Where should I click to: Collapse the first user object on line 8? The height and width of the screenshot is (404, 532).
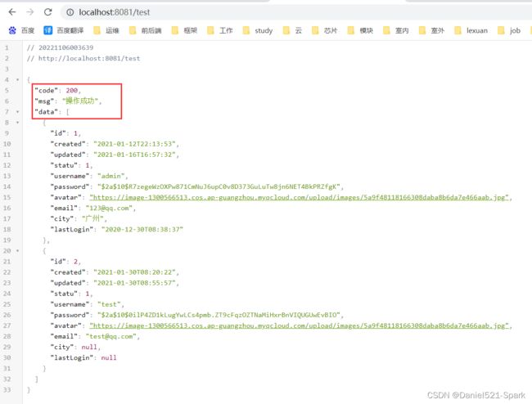[18, 123]
